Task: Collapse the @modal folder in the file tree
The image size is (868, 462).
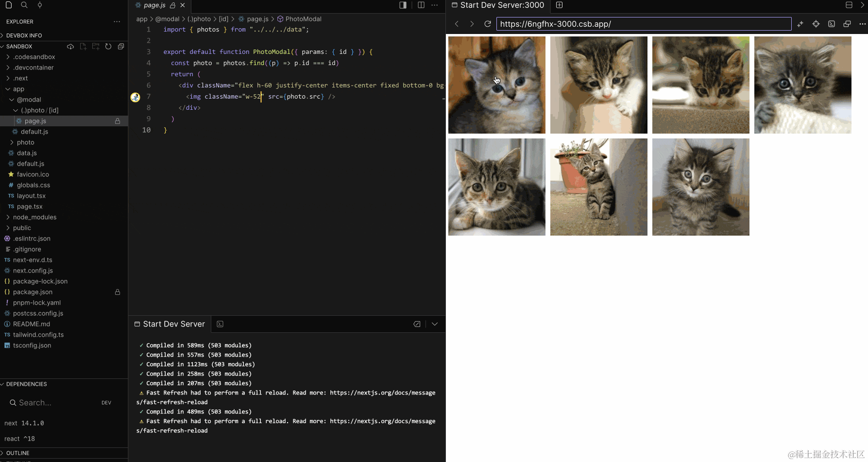Action: (12, 100)
